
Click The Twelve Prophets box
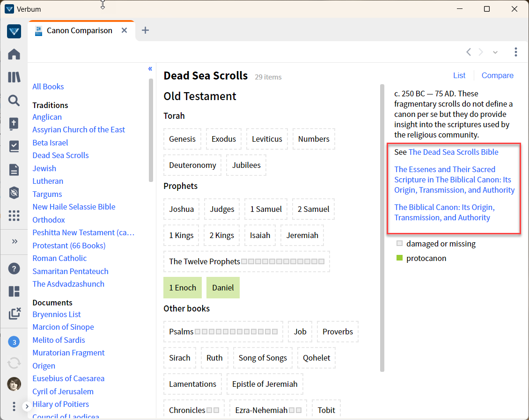tap(247, 261)
